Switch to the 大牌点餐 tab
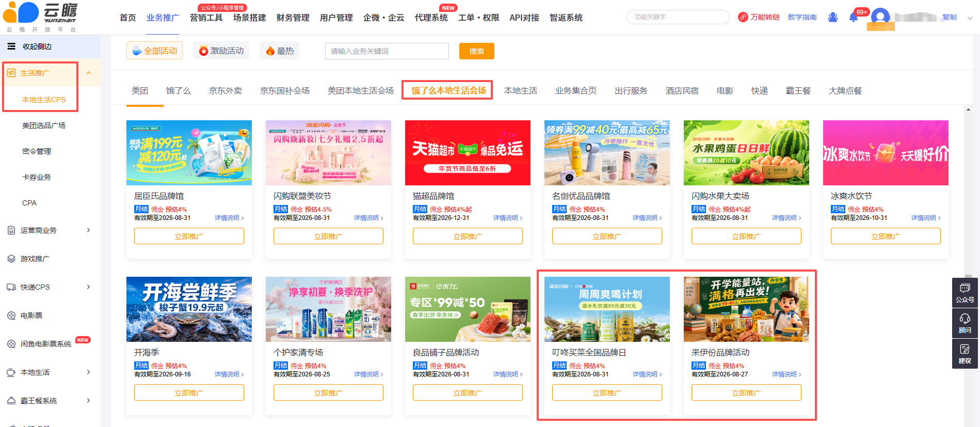The width and height of the screenshot is (980, 427). (845, 91)
